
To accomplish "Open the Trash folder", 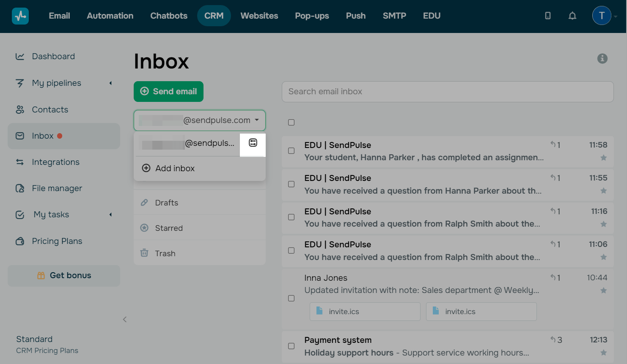I will click(x=200, y=254).
